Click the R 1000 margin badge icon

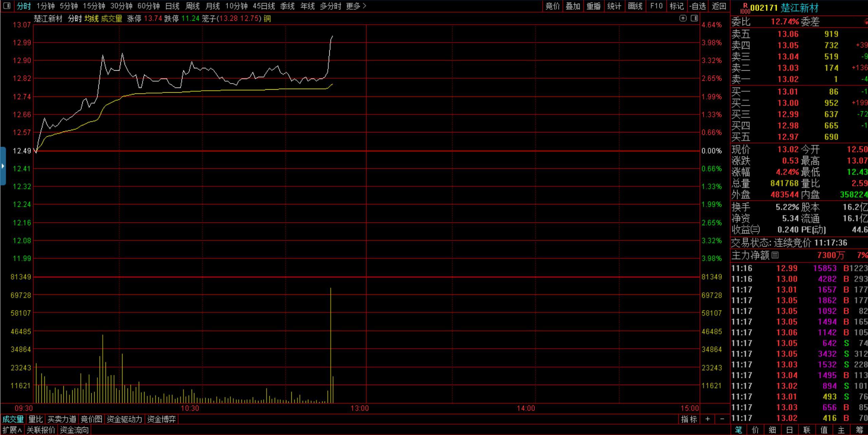pos(745,8)
